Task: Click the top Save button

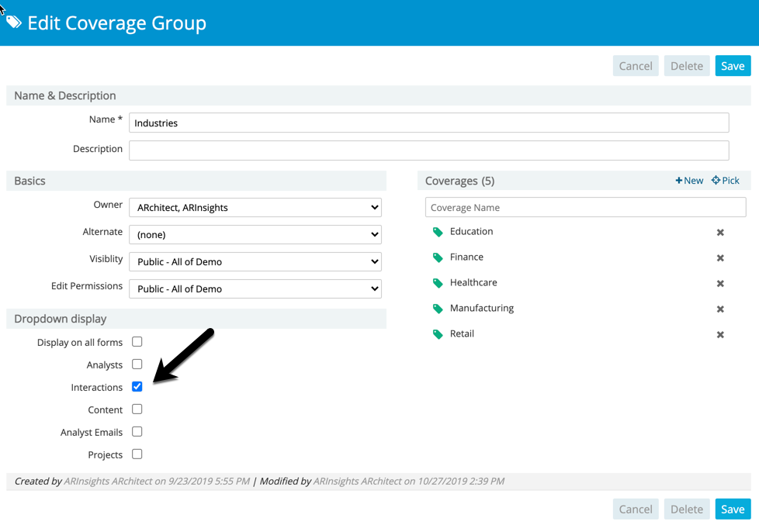Action: (733, 66)
